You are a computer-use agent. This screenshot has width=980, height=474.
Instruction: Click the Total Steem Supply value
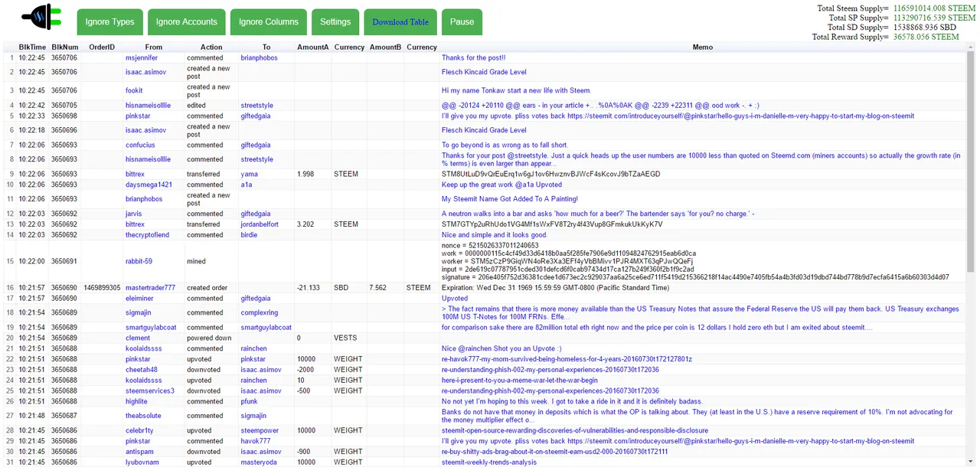[935, 8]
